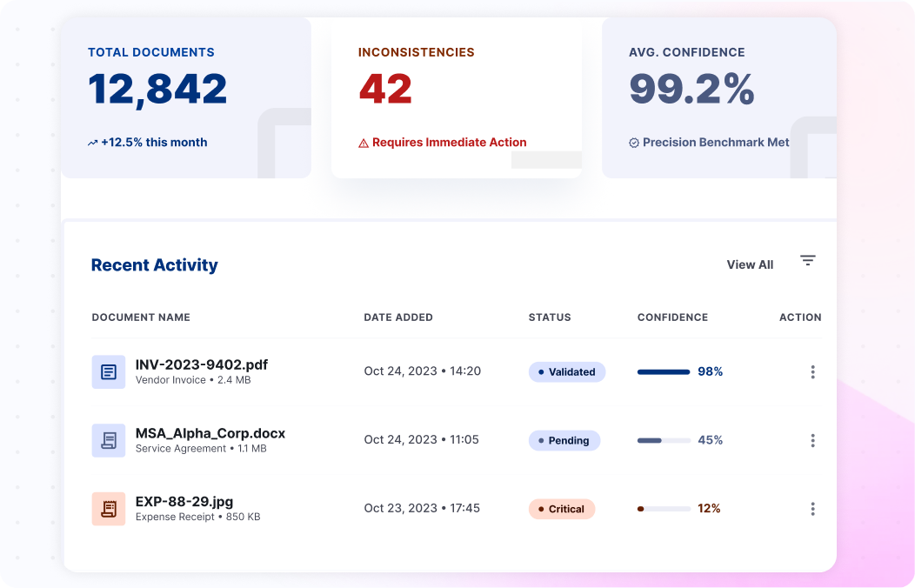Open actions menu for EXP-88-29.jpg

[x=812, y=509]
